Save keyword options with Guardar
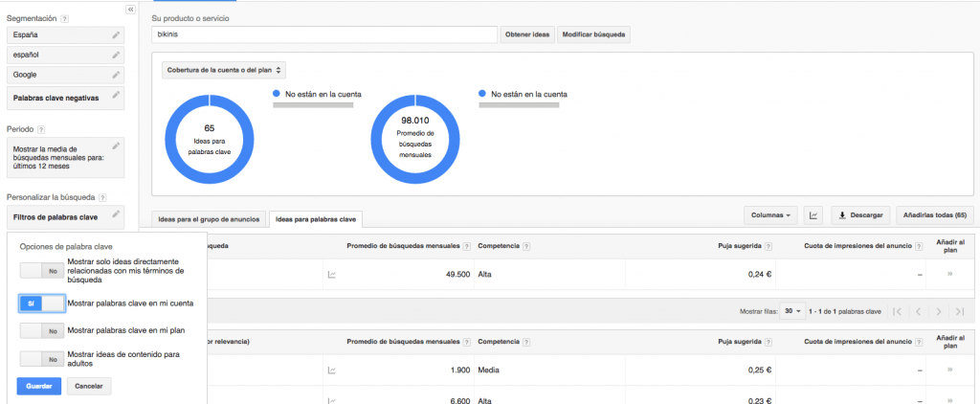The width and height of the screenshot is (980, 404). [39, 386]
